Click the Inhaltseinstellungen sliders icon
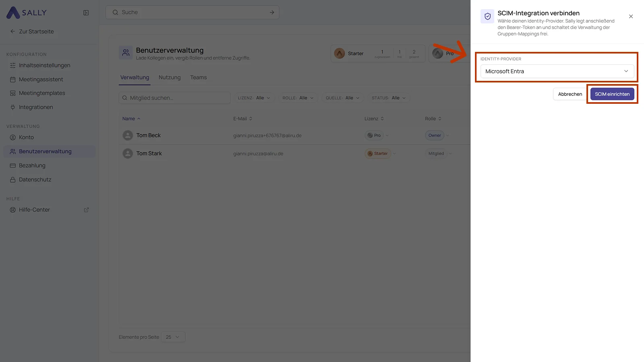 (13, 65)
